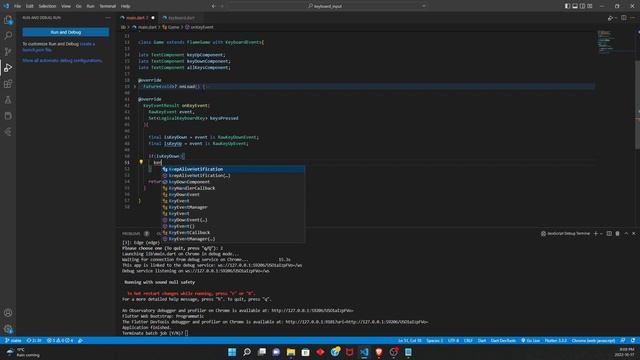Click the navigate back arrow in title bar
The height and width of the screenshot is (360, 640).
coord(213,6)
